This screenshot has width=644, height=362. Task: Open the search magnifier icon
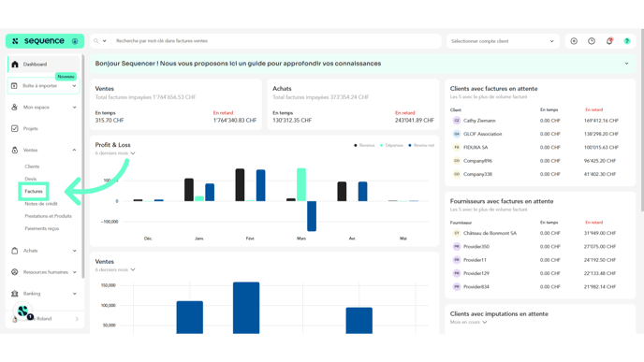coord(96,41)
